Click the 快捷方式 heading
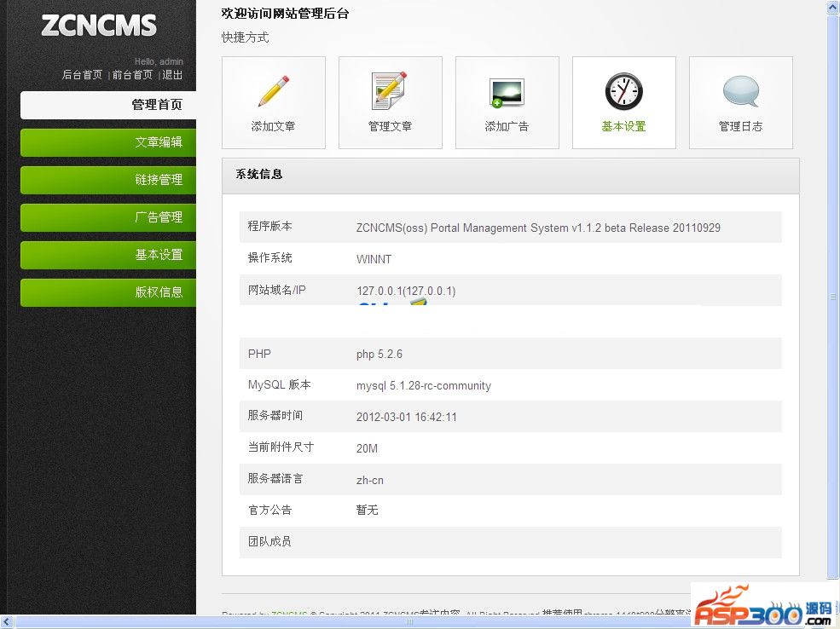This screenshot has height=629, width=840. pos(246,38)
